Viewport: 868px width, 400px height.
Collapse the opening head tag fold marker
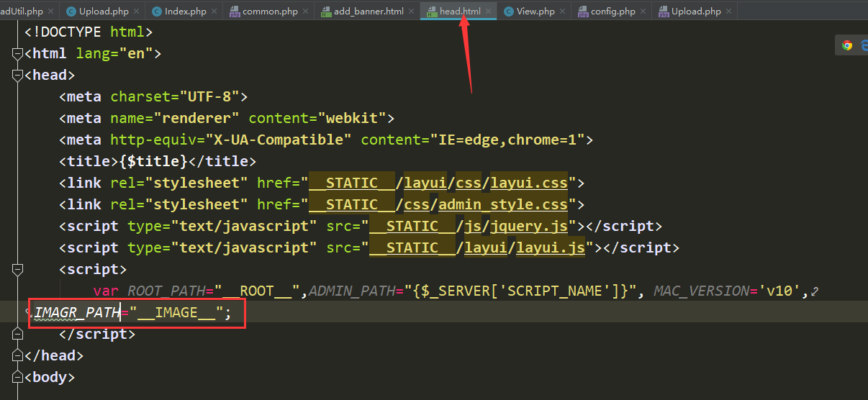point(17,76)
